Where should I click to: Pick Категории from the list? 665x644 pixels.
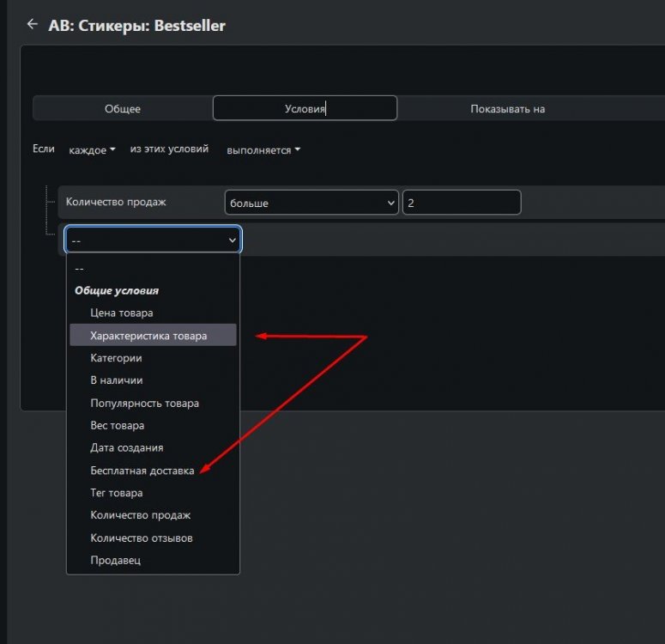(x=153, y=358)
